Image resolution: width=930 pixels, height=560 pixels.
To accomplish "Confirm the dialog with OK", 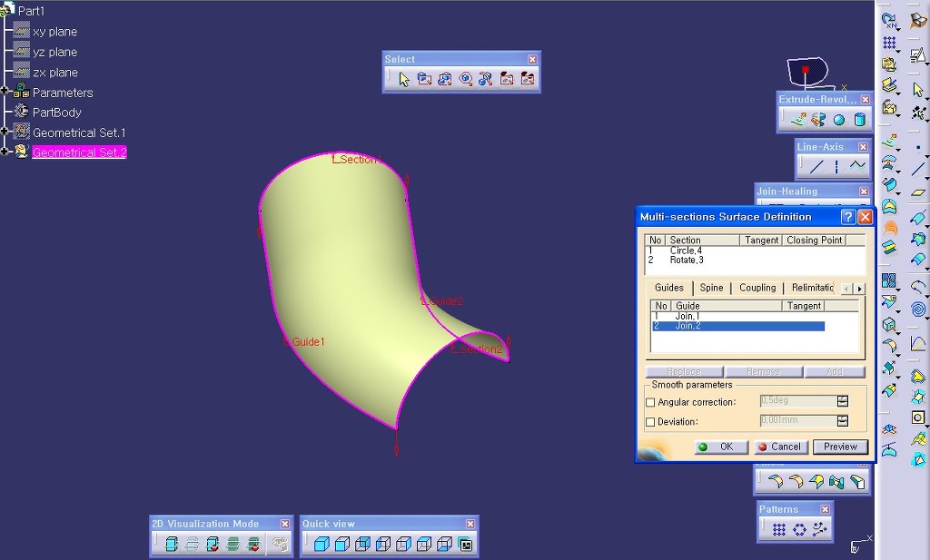I will [x=720, y=447].
